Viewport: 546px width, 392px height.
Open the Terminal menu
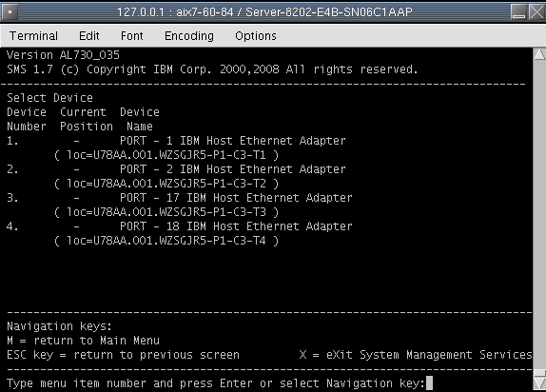tap(33, 36)
